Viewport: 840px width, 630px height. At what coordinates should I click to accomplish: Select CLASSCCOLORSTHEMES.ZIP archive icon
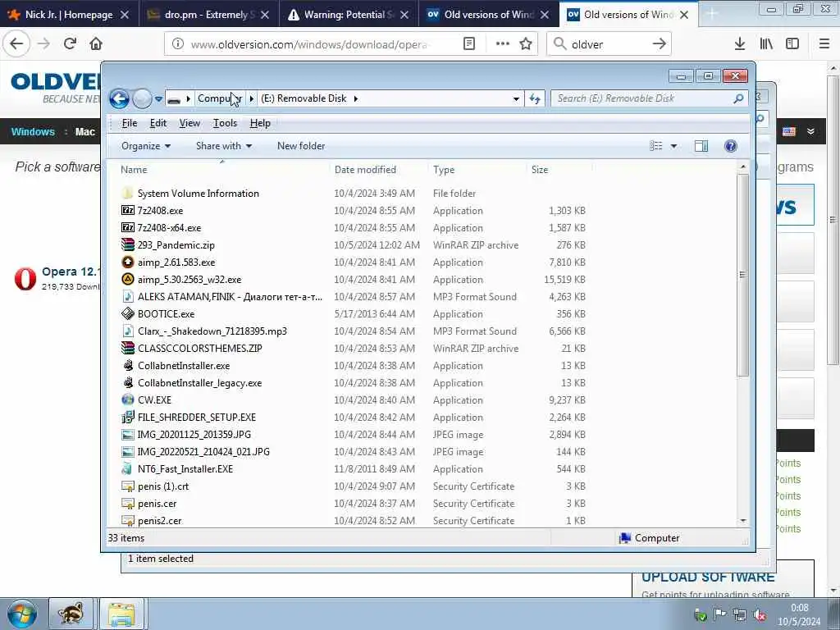tap(127, 348)
